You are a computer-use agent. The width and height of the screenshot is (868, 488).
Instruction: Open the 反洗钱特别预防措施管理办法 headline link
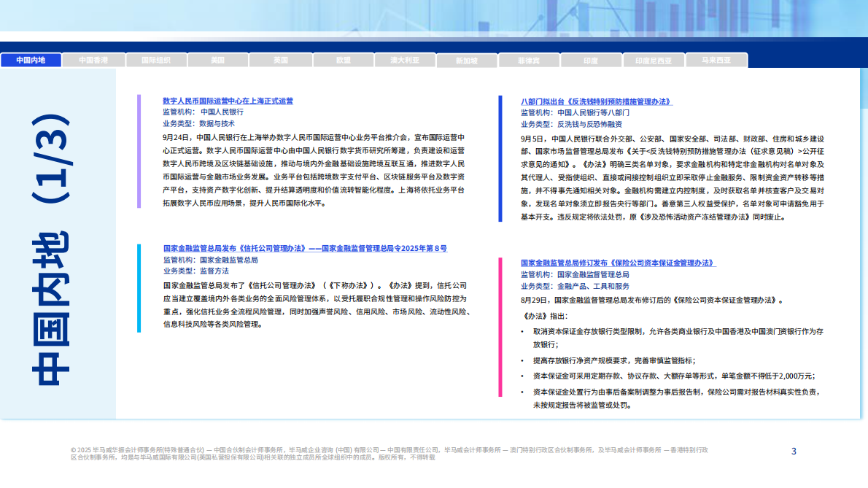pyautogui.click(x=596, y=101)
